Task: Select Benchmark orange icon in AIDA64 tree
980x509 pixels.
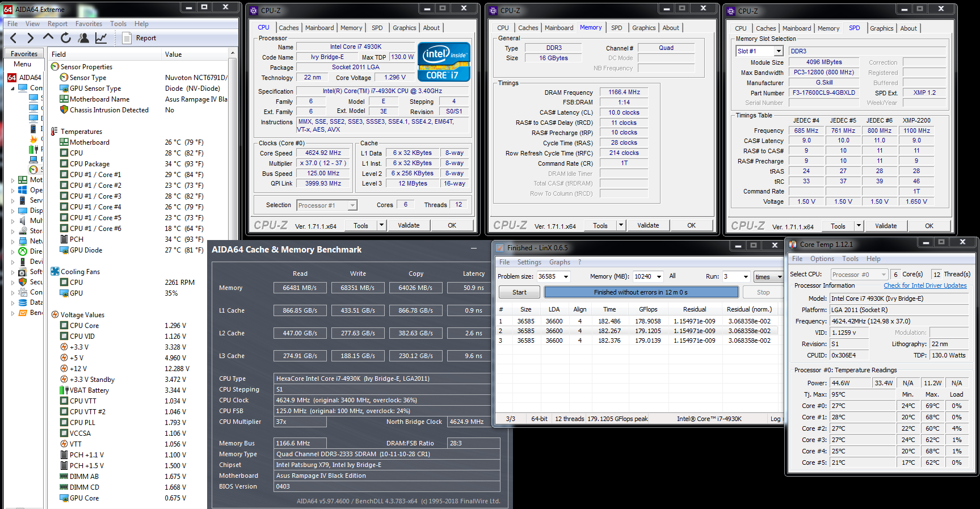Action: coord(23,313)
